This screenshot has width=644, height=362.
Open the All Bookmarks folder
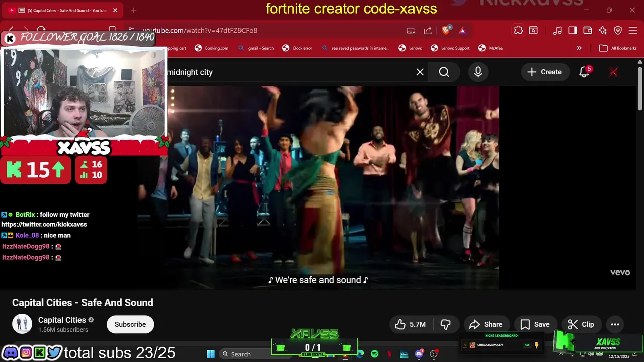click(x=618, y=48)
